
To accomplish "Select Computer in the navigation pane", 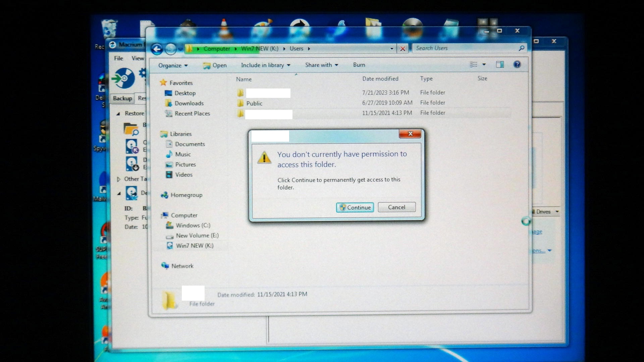I will coord(184,215).
